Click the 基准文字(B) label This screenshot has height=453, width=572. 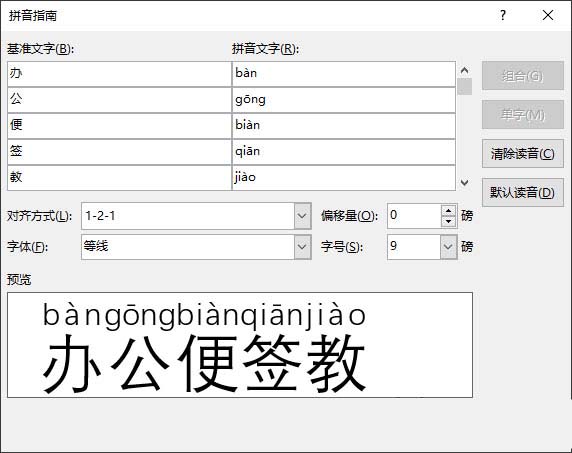point(40,49)
